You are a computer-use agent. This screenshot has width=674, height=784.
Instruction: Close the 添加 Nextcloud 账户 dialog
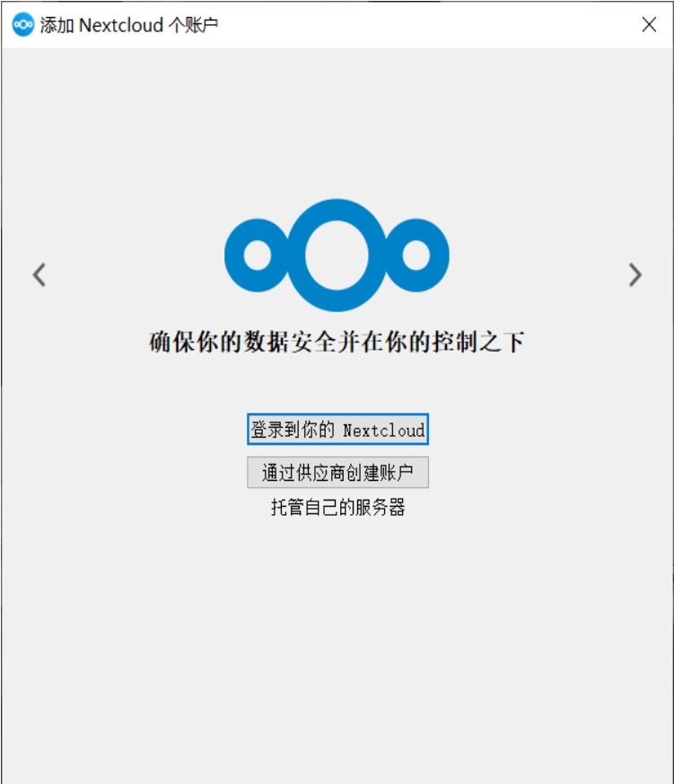click(649, 24)
